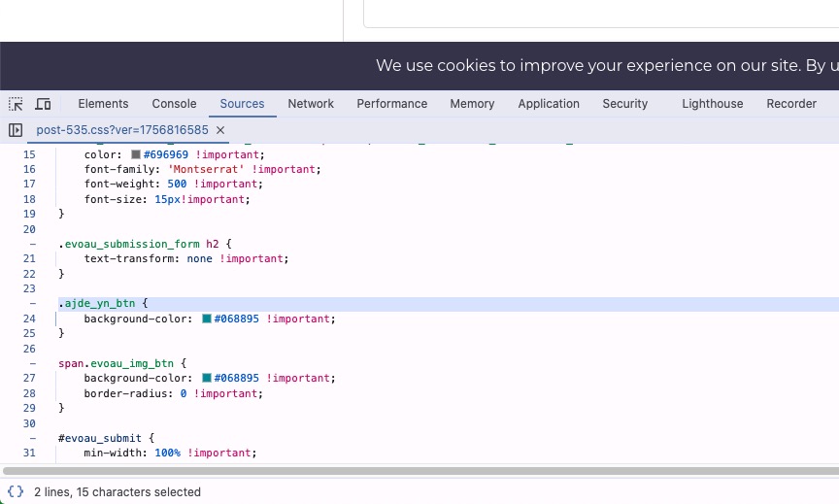This screenshot has height=504, width=839.
Task: Collapse the .evoau_submission_form h2 rule
Action: tap(33, 244)
